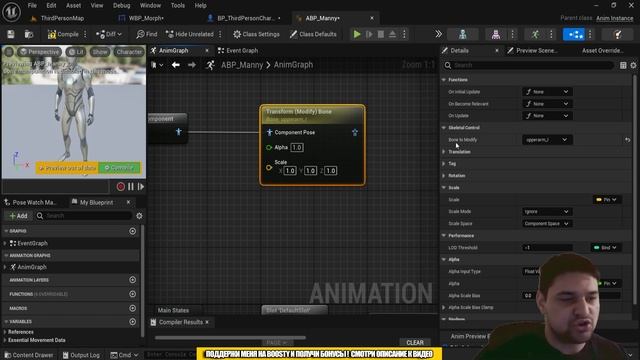640x360 pixels.
Task: Open the Content Drawer
Action: pyautogui.click(x=29, y=355)
